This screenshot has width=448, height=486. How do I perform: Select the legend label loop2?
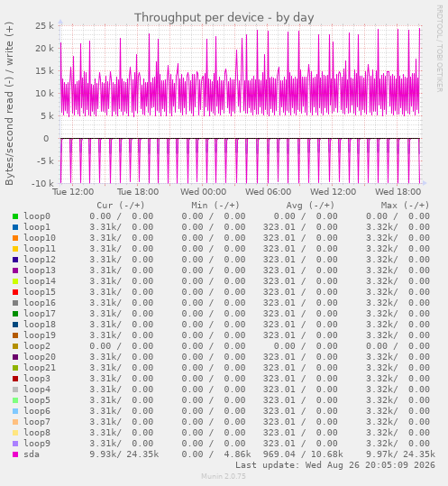pyautogui.click(x=37, y=346)
